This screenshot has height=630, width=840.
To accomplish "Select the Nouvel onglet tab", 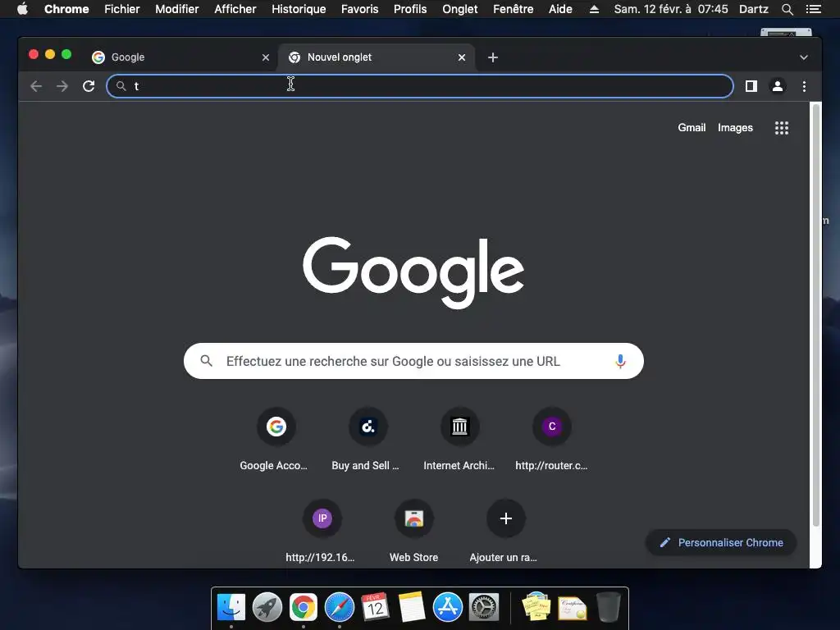I will 376,57.
